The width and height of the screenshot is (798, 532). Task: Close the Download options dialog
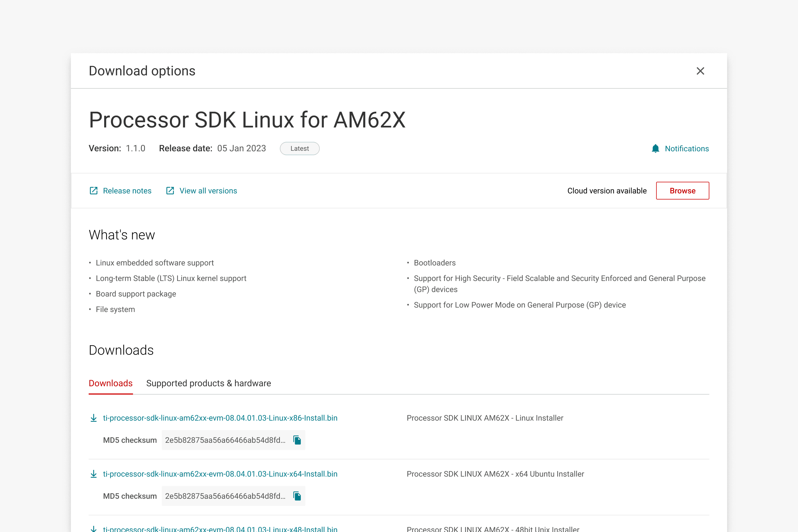700,71
